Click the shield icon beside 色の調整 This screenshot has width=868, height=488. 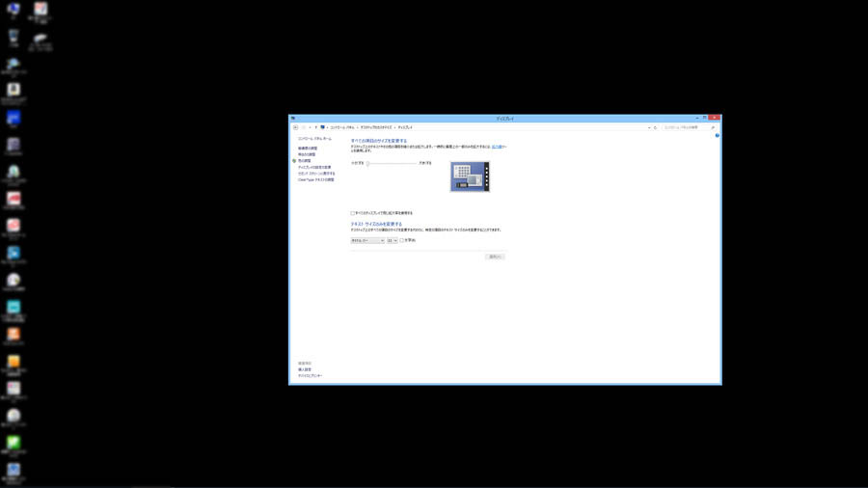tap(294, 161)
